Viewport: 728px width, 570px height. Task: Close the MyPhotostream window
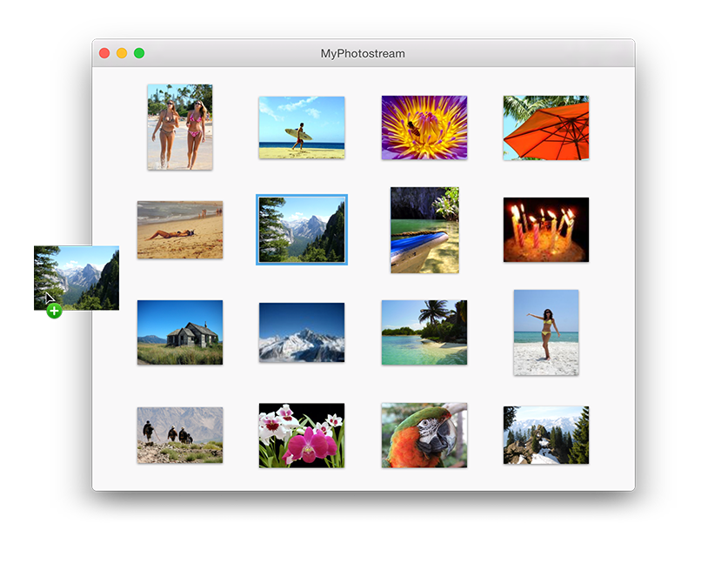104,53
